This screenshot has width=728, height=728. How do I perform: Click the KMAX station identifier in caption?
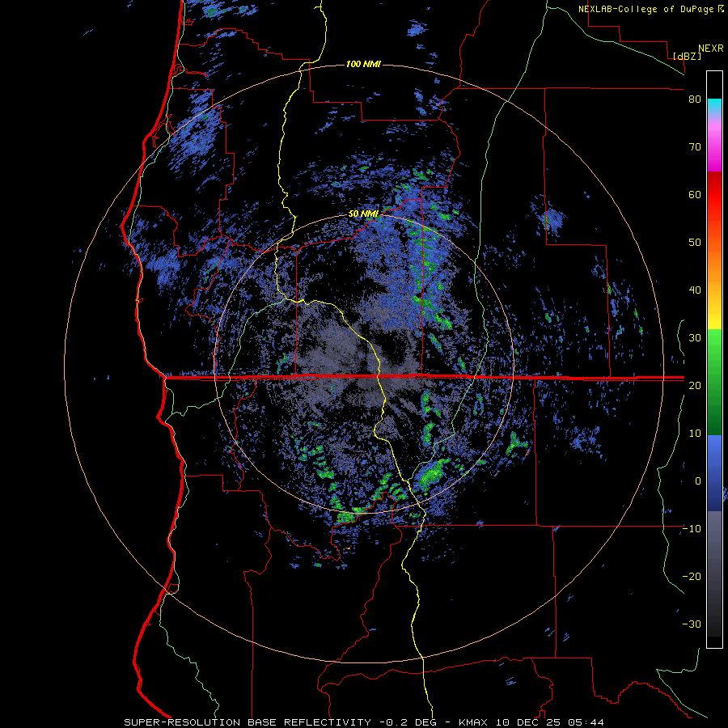point(473,722)
